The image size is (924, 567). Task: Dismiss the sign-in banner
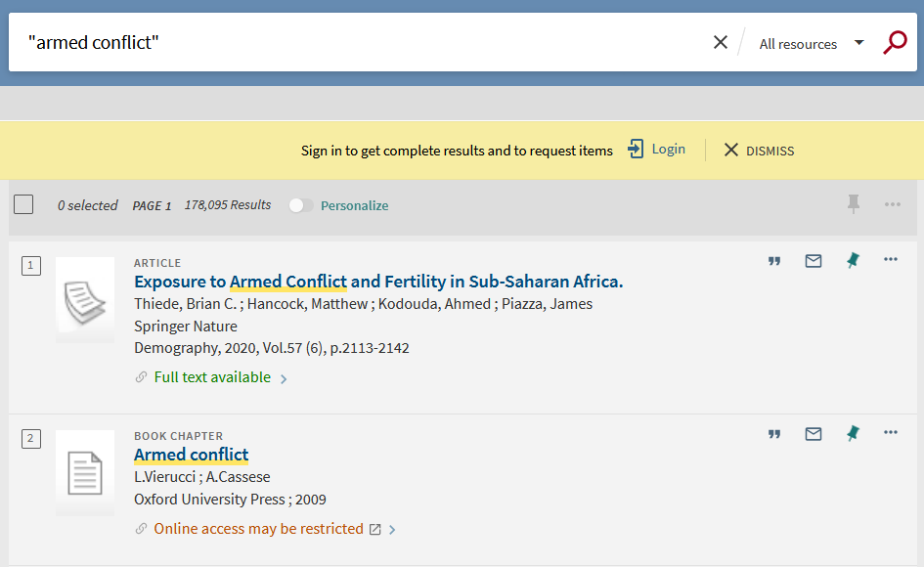pos(759,151)
